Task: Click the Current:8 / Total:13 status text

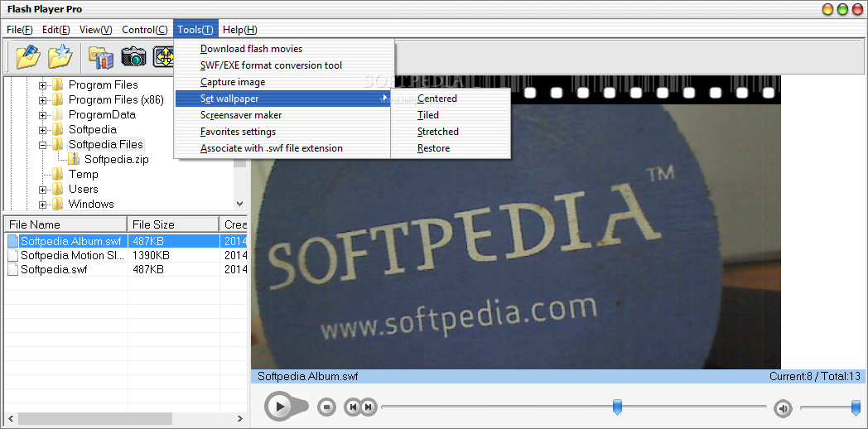Action: 815,377
